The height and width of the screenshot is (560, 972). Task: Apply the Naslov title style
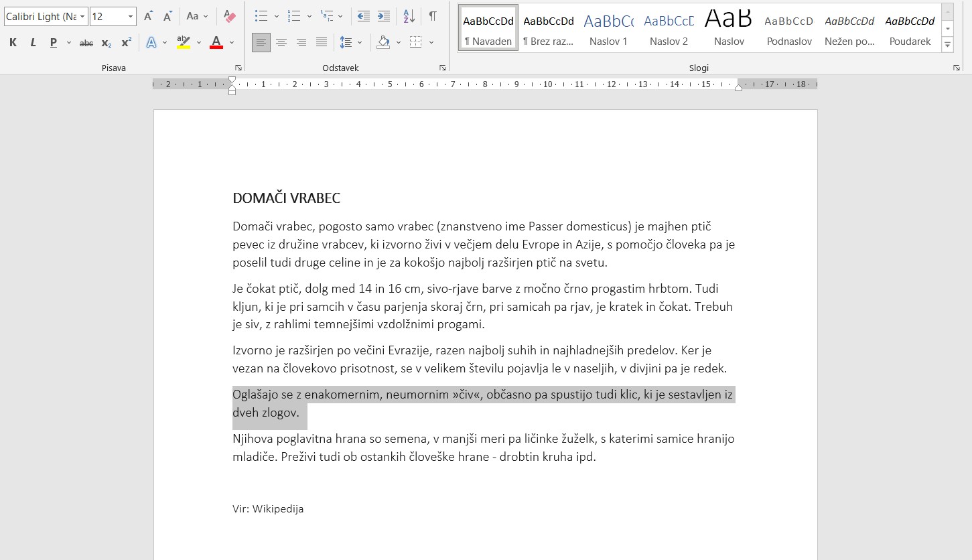coord(729,27)
